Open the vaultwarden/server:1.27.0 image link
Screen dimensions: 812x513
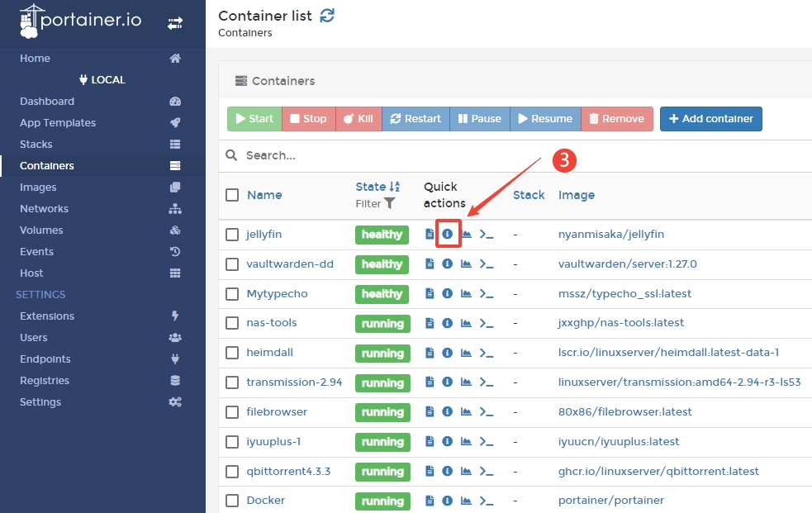(628, 264)
